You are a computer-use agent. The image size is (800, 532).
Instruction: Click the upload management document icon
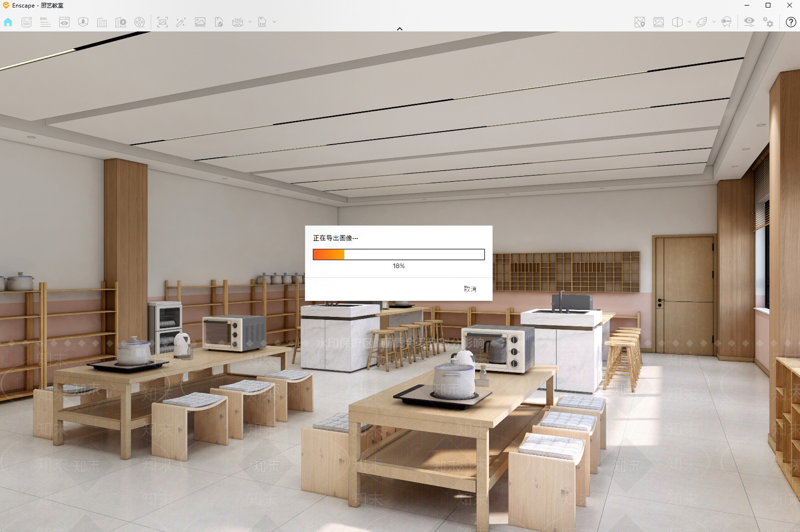click(x=218, y=22)
